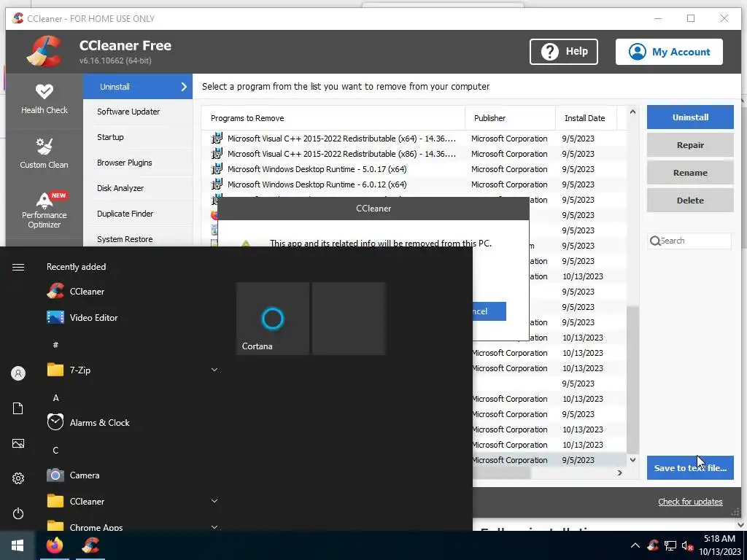
Task: Open Pictures icon in Start menu rail
Action: 18,443
